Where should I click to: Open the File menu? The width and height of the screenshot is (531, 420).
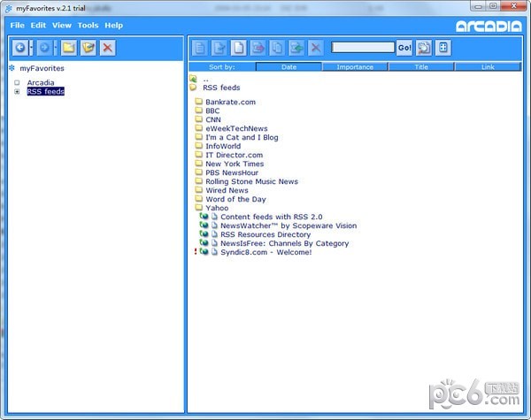(x=18, y=26)
